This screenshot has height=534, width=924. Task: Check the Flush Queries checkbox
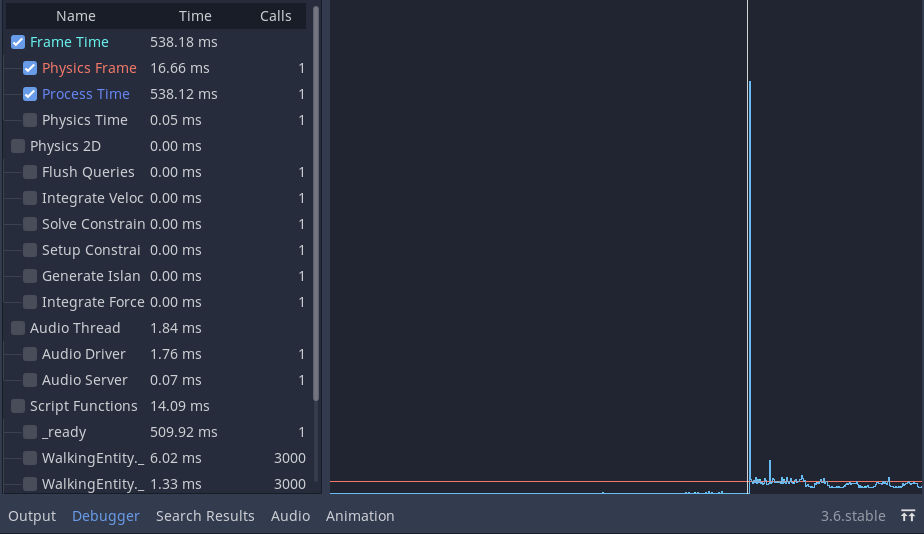coord(29,172)
